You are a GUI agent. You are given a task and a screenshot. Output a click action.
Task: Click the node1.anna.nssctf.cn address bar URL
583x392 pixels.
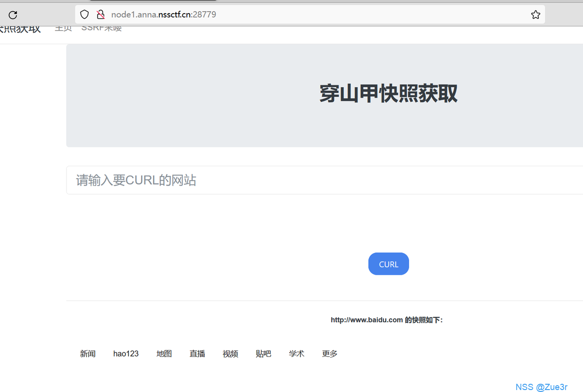164,15
